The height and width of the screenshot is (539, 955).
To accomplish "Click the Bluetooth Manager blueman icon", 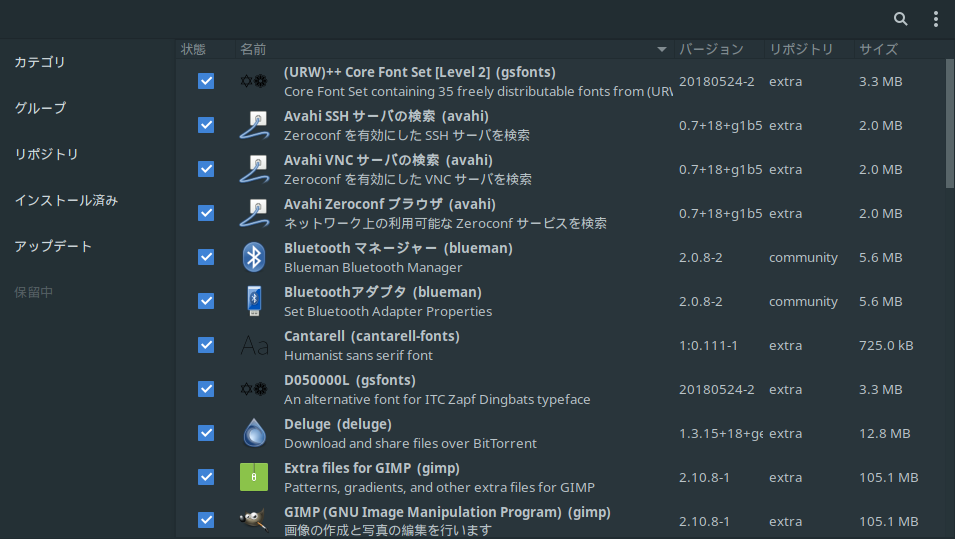I will coord(254,257).
